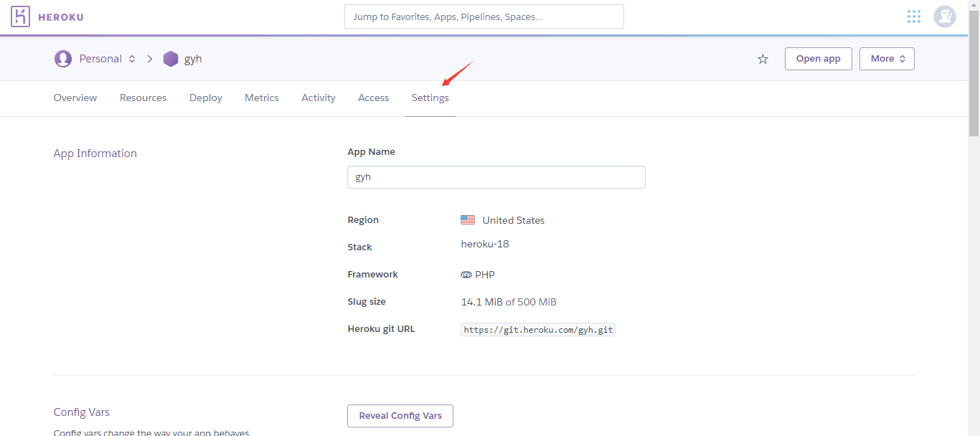This screenshot has width=980, height=436.
Task: Click the United States flag icon
Action: tap(468, 220)
